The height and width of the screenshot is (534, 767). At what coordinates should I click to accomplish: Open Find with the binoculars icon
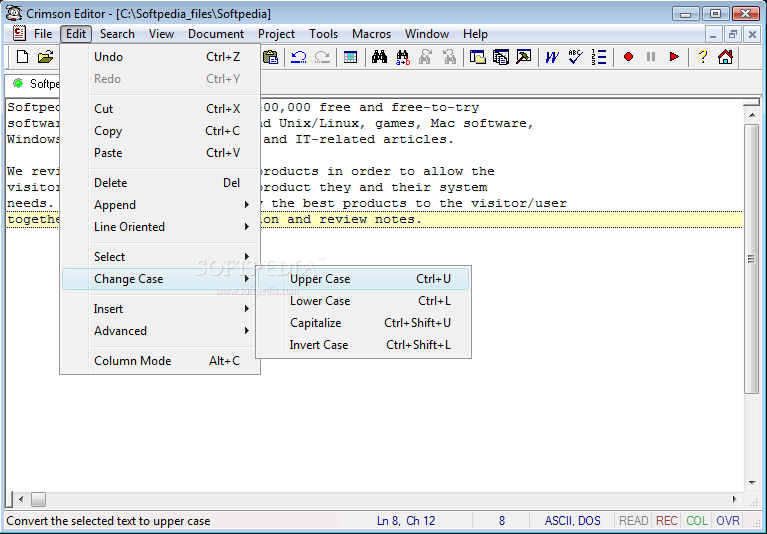[379, 57]
